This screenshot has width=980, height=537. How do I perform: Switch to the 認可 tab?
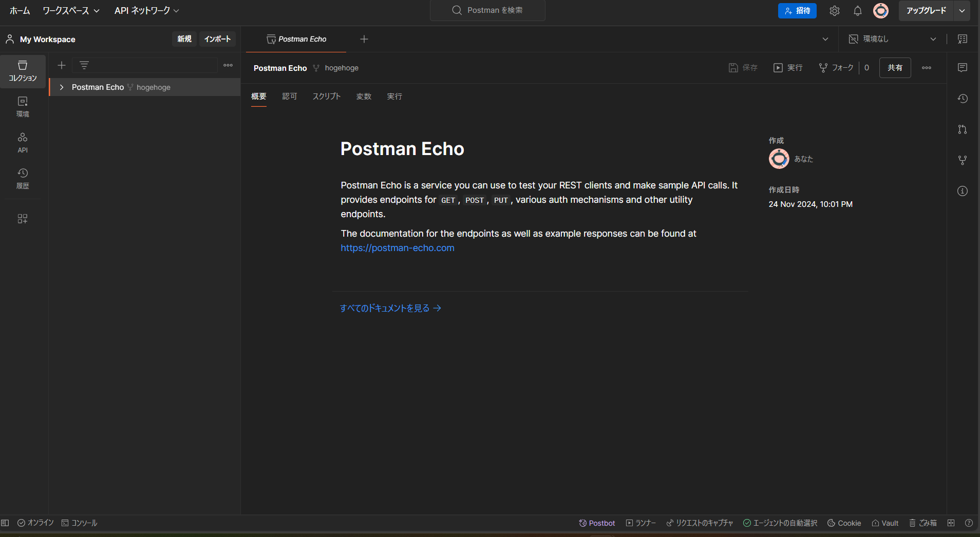pyautogui.click(x=290, y=97)
